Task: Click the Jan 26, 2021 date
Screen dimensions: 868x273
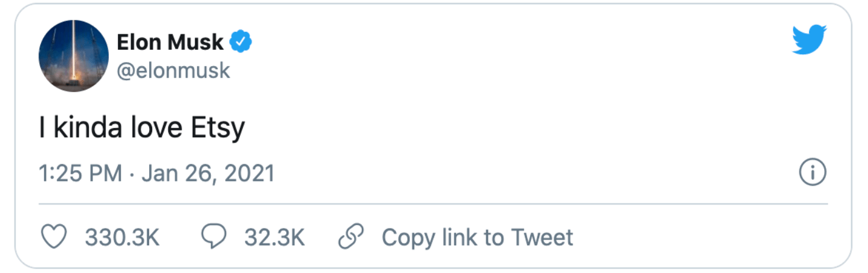Action: [x=208, y=174]
